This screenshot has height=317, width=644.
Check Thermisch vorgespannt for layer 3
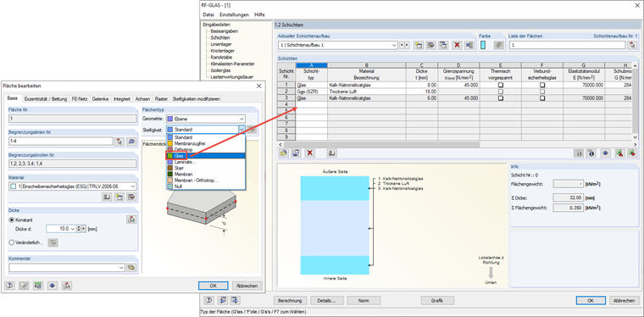[500, 98]
